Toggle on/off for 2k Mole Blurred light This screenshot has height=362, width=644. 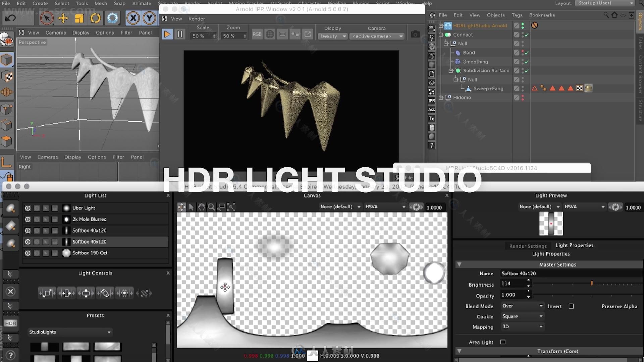[28, 219]
